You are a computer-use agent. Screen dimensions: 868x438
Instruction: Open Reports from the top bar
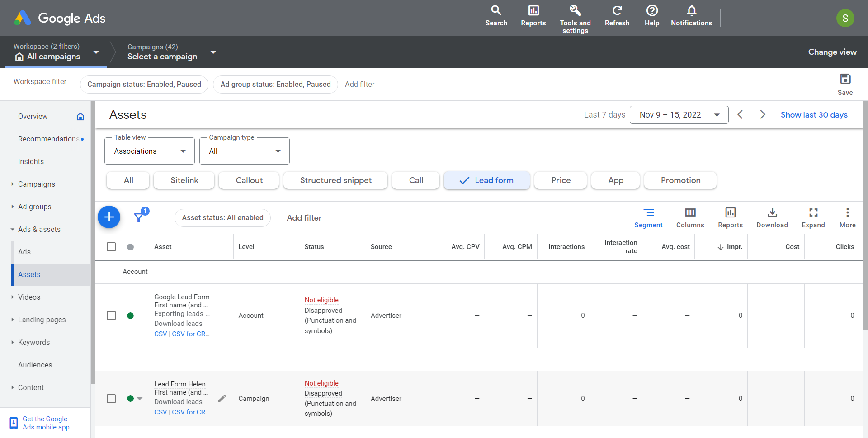(533, 16)
